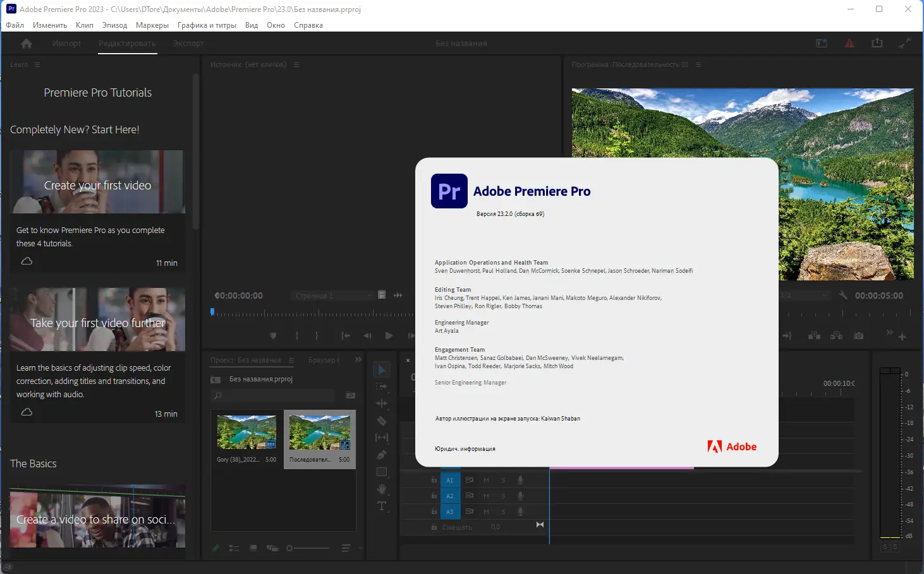Open the Файл menu
Viewport: 924px width, 574px height.
point(14,25)
